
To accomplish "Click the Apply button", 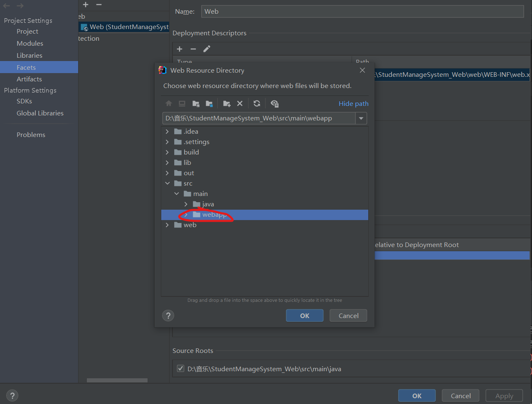I will pos(504,396).
